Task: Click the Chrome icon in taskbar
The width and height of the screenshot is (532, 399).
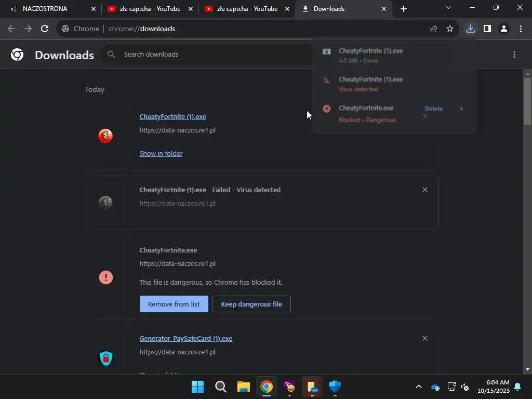Action: 267,387
